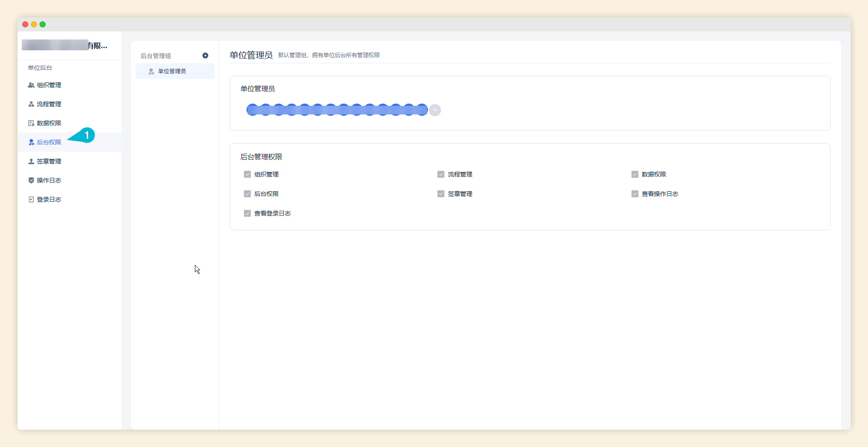
Task: Click the 操作日志 shield icon
Action: tap(31, 180)
